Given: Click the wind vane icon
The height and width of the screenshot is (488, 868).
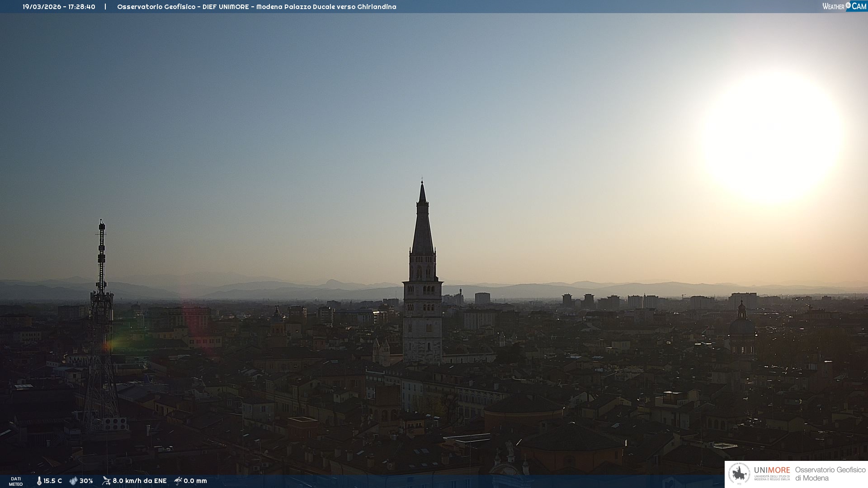Looking at the screenshot, I should pos(106,481).
